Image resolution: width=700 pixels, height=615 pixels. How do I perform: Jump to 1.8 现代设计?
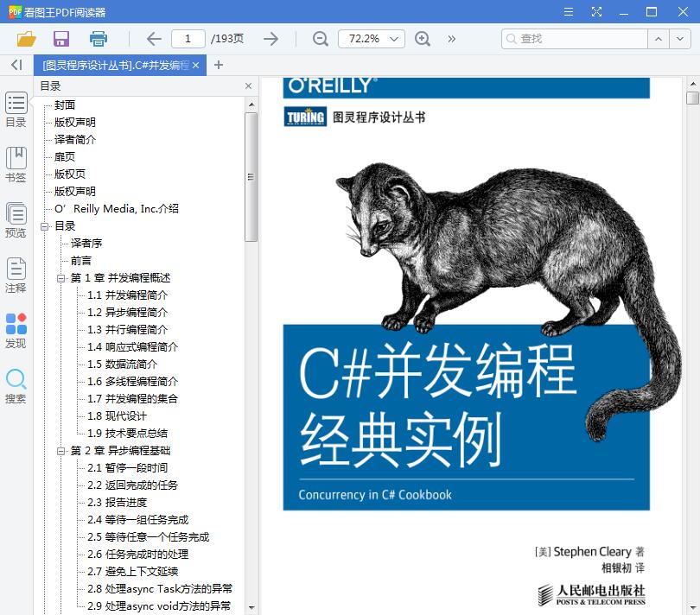click(117, 416)
